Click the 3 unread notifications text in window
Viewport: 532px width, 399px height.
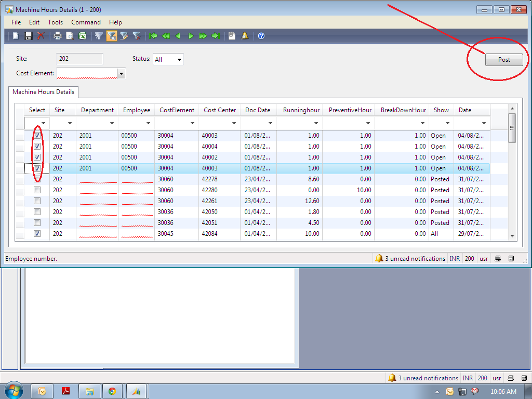[x=415, y=259]
